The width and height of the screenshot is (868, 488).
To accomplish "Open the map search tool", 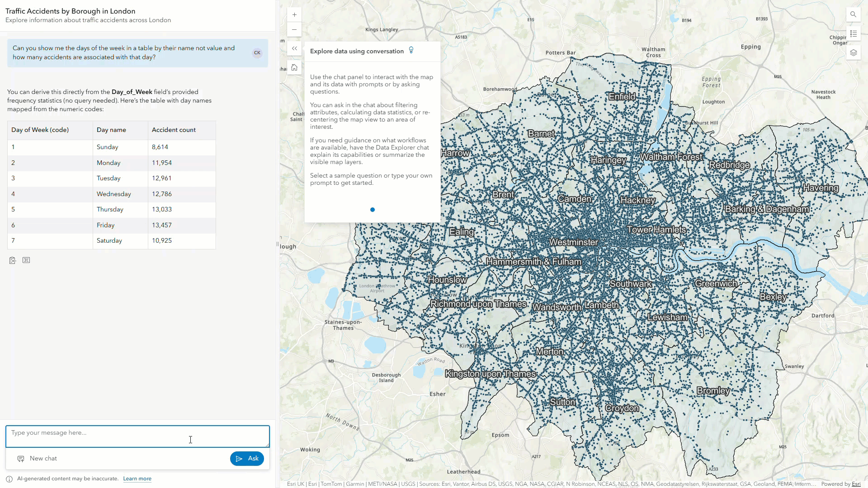I will [853, 14].
